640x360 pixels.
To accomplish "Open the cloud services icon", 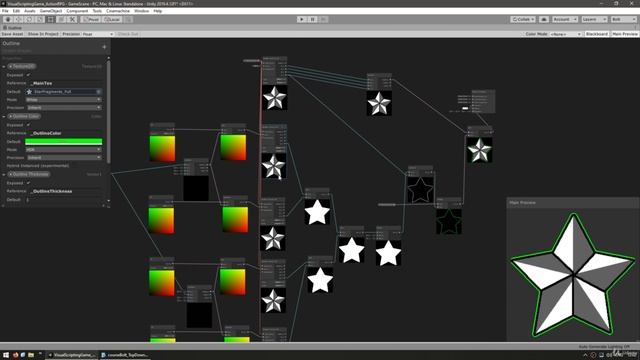I will click(544, 19).
